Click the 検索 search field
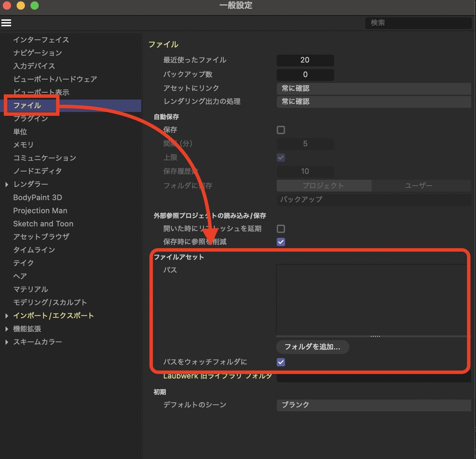The image size is (476, 459). click(418, 23)
